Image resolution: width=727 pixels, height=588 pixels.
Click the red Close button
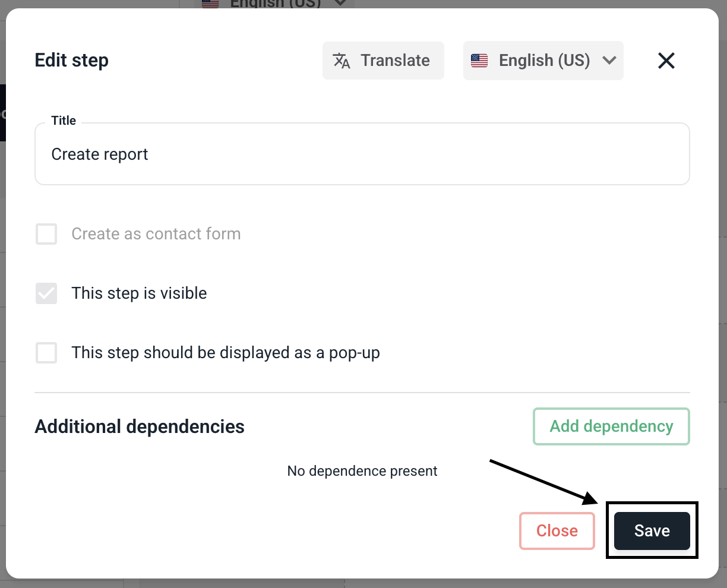pyautogui.click(x=557, y=530)
